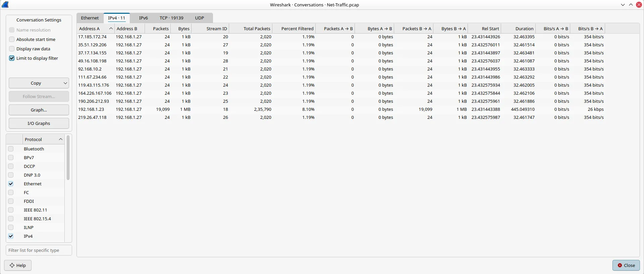Select the 17.185.172.74 conversation row

pos(341,37)
